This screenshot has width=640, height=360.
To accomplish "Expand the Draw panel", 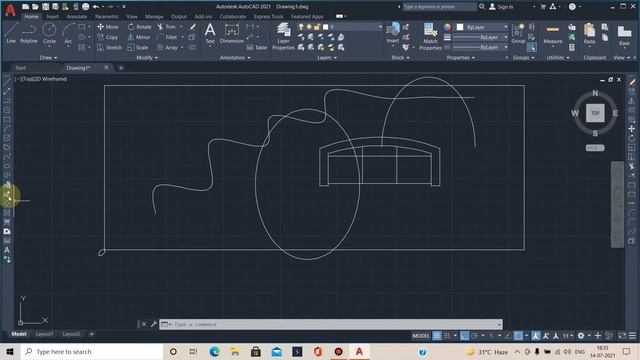I will tap(49, 58).
